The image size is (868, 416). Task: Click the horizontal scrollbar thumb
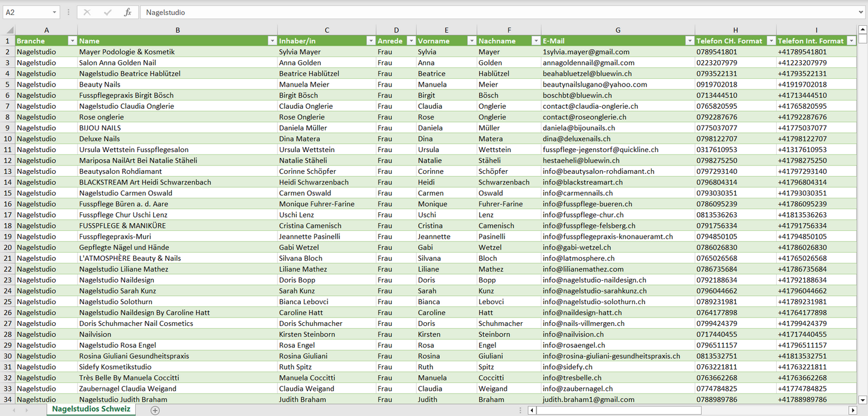click(619, 410)
